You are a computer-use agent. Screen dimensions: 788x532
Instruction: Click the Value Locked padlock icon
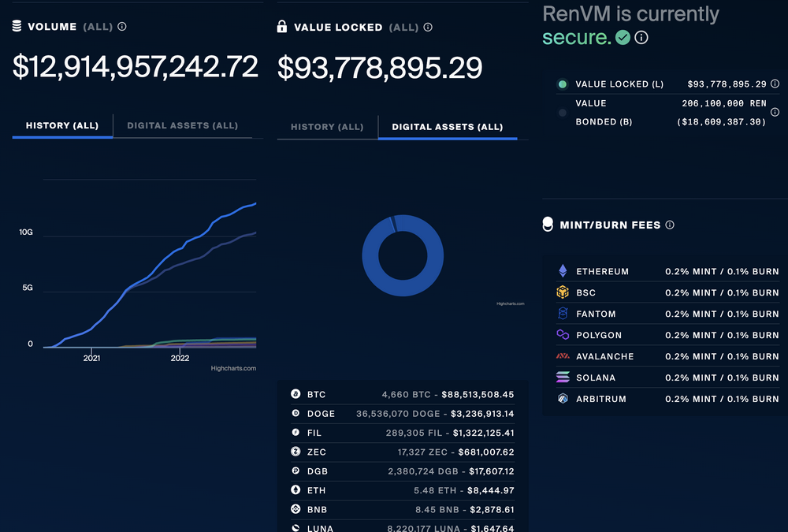tap(282, 26)
